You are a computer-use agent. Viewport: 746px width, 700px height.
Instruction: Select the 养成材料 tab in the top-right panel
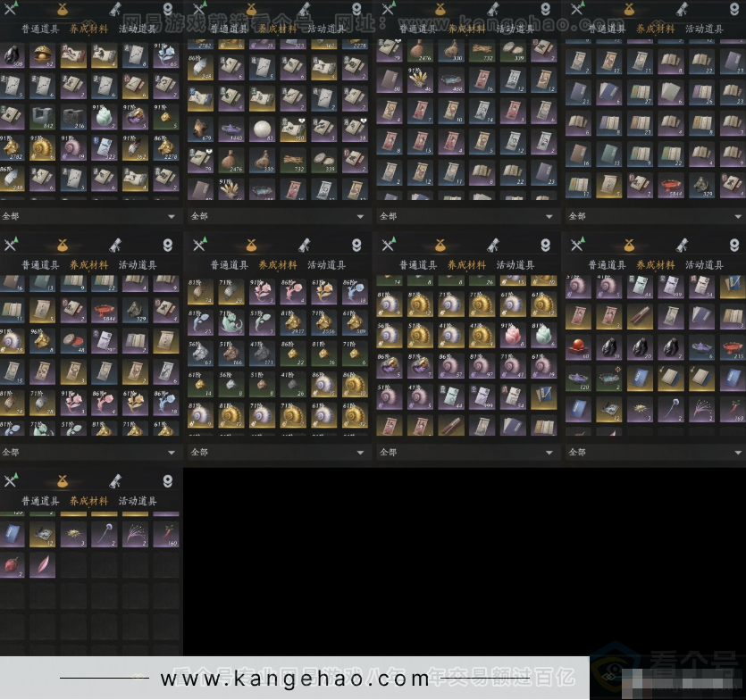(655, 29)
